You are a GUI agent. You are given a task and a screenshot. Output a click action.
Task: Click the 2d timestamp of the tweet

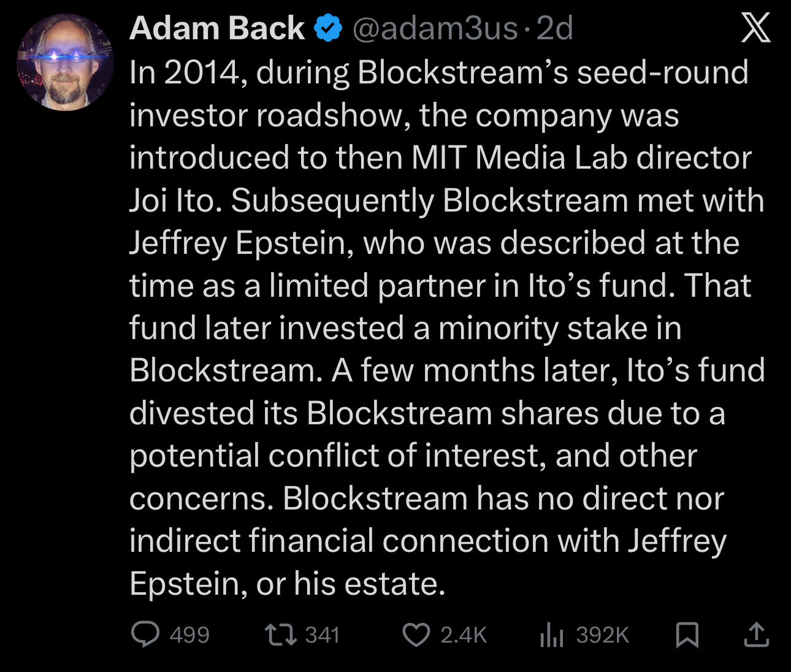point(555,28)
